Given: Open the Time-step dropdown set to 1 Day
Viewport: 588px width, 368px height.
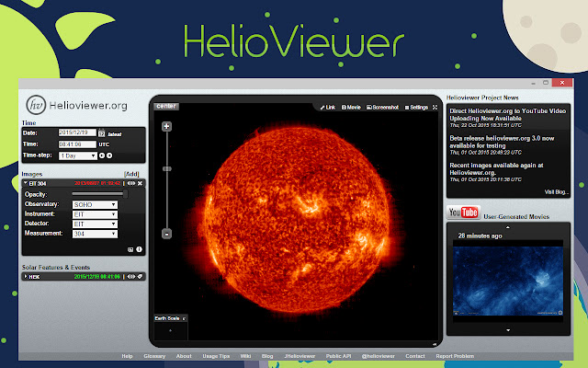Looking at the screenshot, I should (78, 155).
